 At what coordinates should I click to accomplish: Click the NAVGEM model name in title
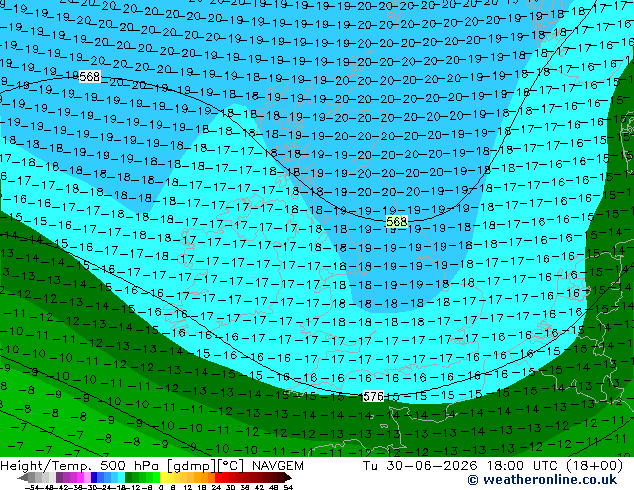278,466
